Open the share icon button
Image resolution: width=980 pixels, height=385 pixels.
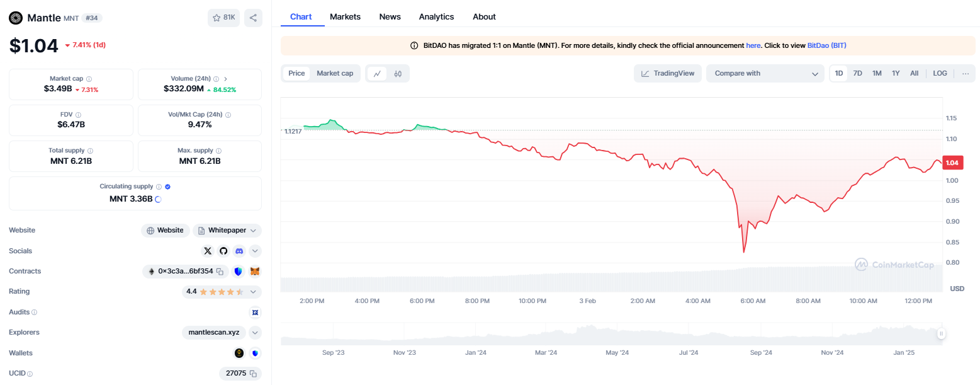click(253, 18)
